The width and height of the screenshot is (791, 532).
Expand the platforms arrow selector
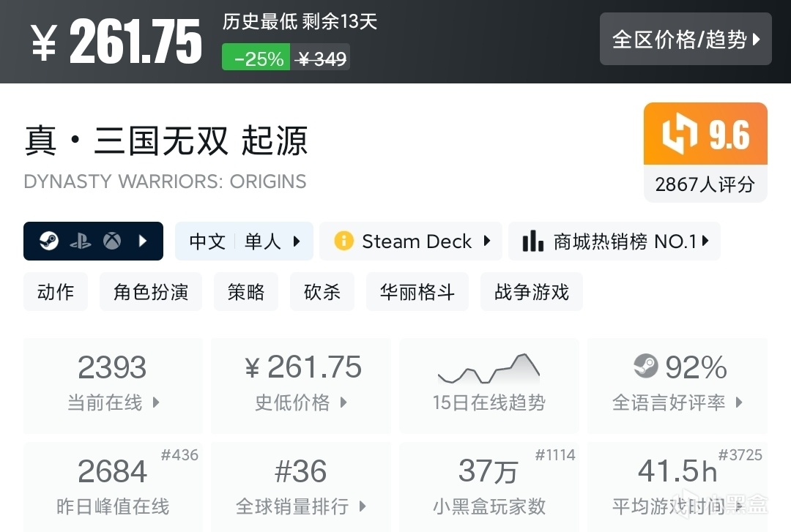click(144, 241)
